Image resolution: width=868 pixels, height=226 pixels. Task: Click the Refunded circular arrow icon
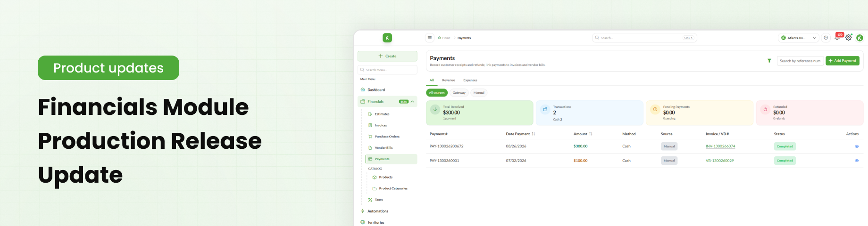pos(765,109)
